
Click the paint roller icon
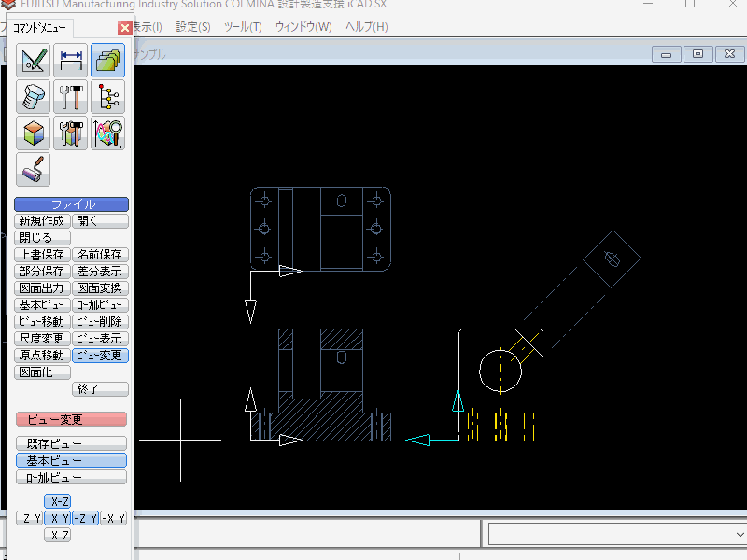pos(34,170)
